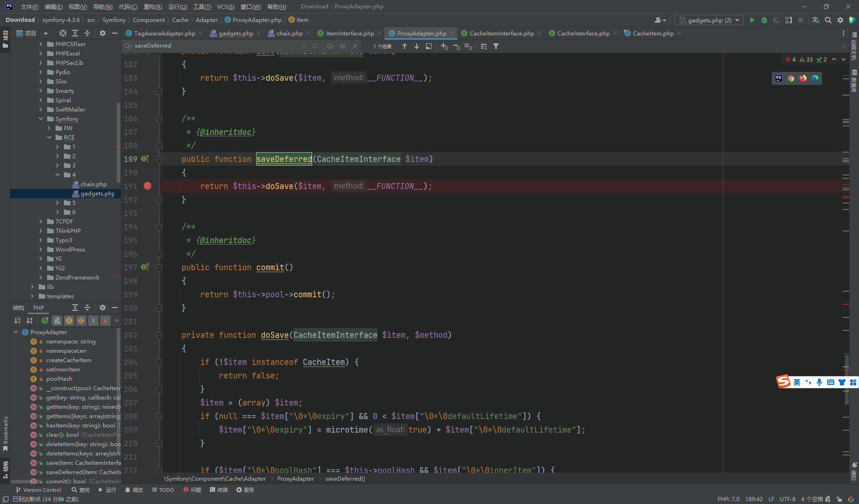
Task: Expand the templates folder
Action: (32, 296)
